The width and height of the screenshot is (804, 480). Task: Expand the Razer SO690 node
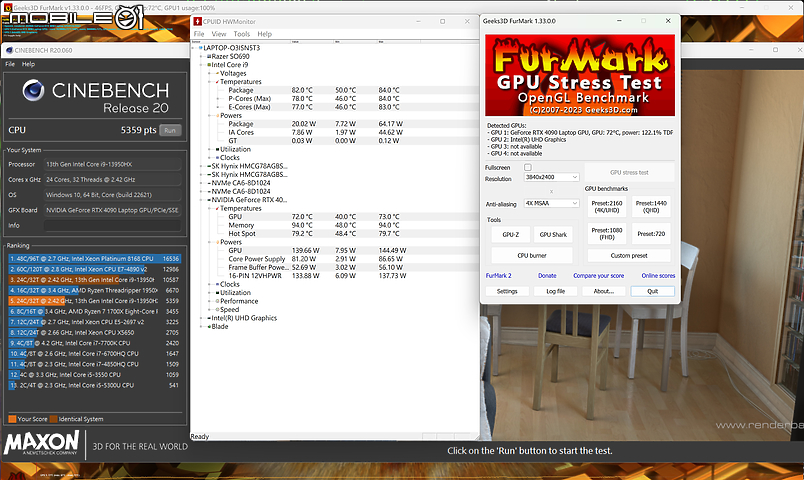coord(202,56)
